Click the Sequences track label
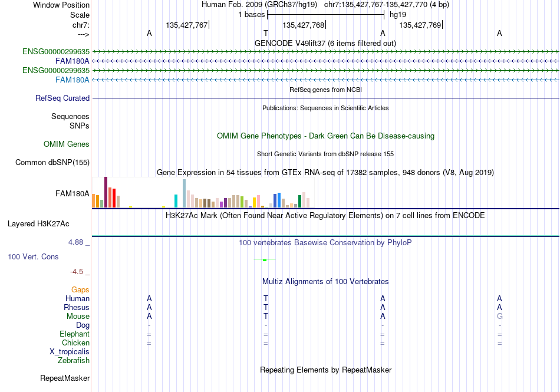 pos(70,116)
